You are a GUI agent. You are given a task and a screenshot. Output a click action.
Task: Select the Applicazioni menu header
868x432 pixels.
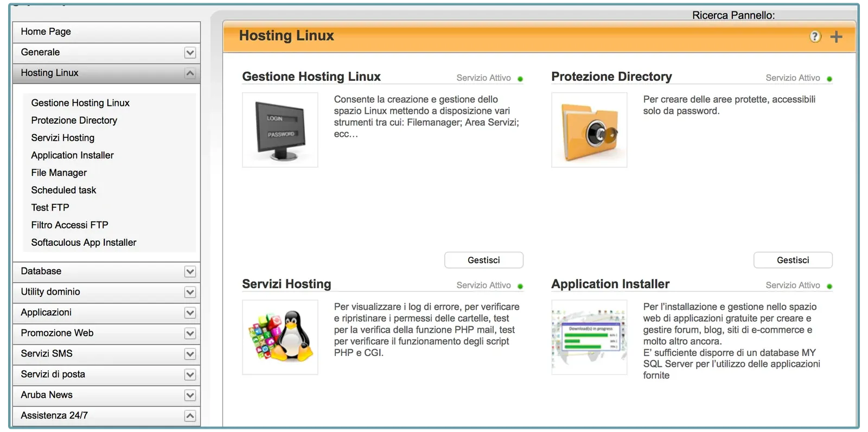coord(106,313)
